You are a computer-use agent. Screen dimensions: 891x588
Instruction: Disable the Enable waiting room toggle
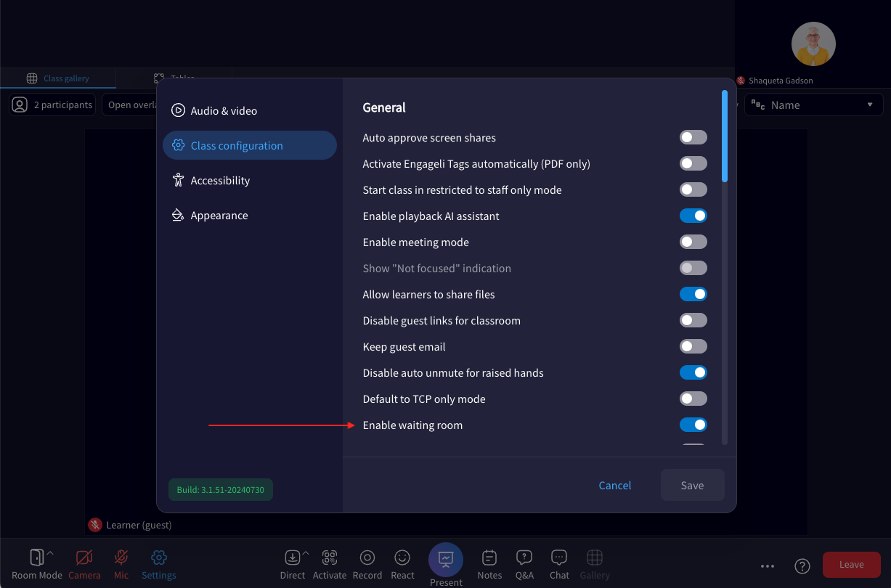pos(693,425)
